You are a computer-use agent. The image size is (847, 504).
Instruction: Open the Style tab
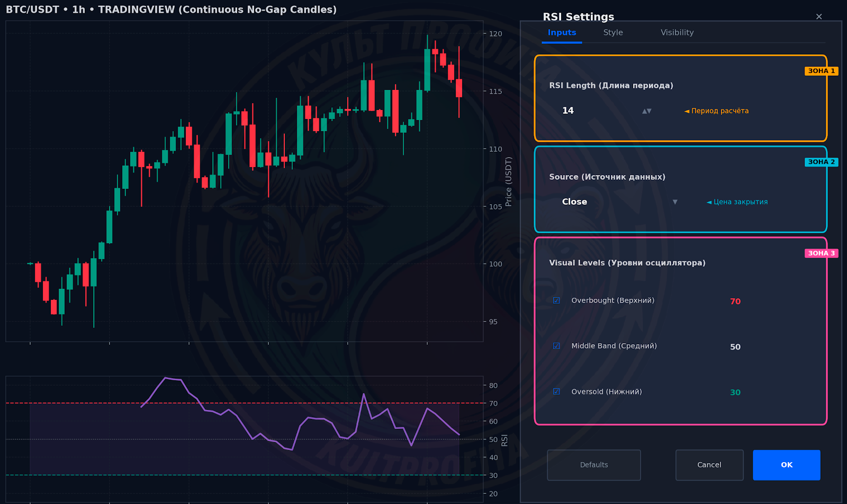pos(613,33)
